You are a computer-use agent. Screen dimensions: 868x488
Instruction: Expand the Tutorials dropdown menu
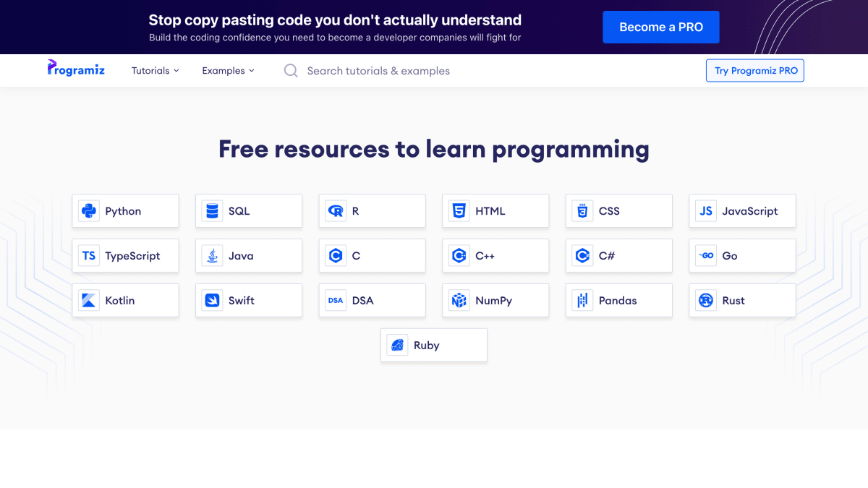pos(155,71)
